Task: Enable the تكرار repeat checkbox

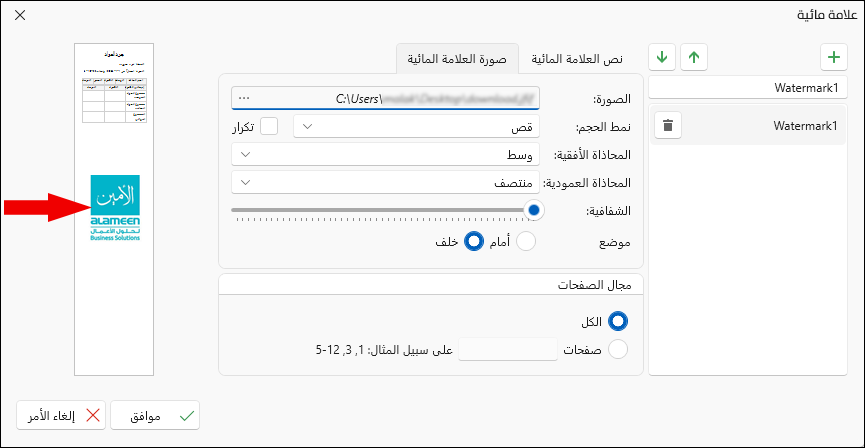Action: [269, 126]
